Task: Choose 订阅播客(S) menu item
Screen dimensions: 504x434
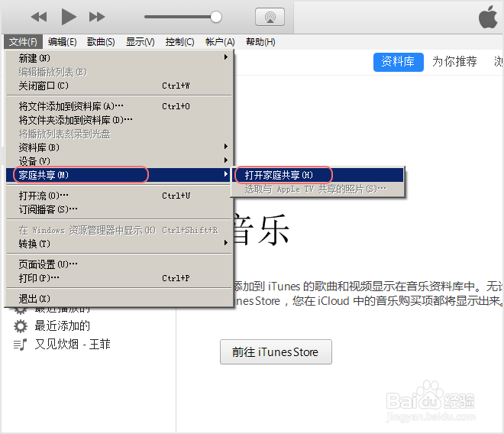Action: click(119, 209)
